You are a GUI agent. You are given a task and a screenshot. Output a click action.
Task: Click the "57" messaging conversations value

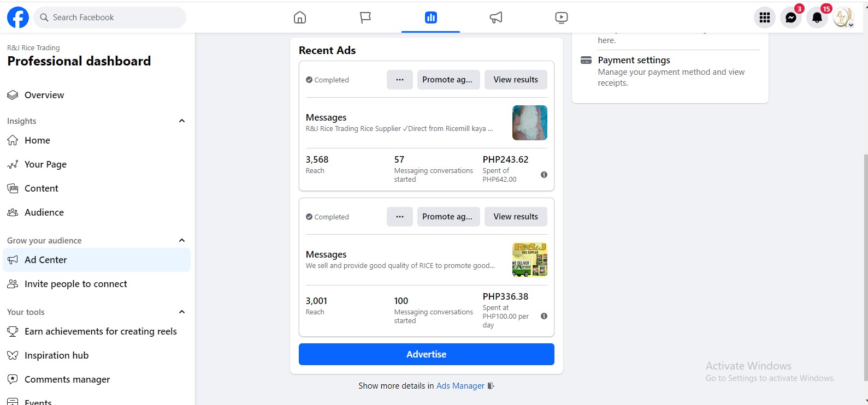click(x=399, y=159)
